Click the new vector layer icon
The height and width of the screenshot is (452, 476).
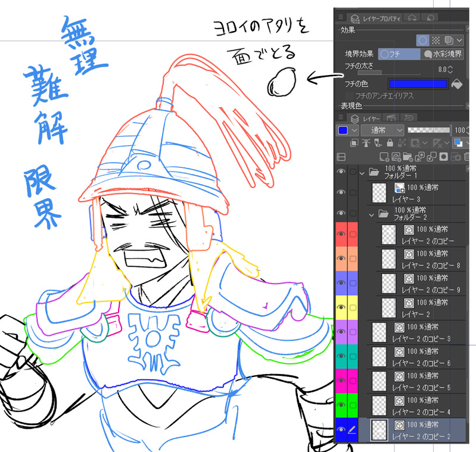(x=396, y=157)
